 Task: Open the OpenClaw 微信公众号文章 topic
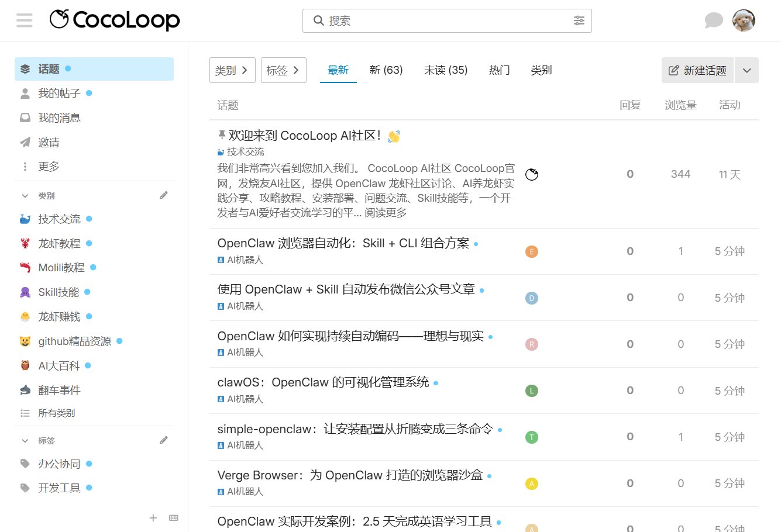(x=346, y=289)
